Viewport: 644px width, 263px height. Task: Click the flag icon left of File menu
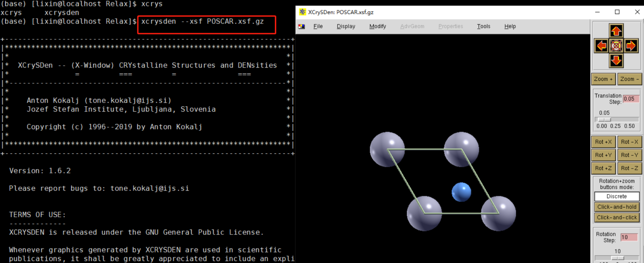pos(302,26)
